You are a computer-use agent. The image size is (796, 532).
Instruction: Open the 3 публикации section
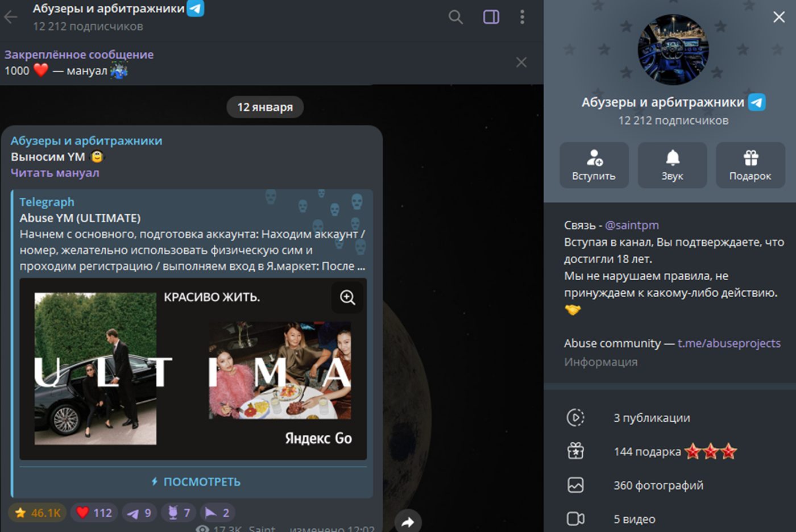652,418
